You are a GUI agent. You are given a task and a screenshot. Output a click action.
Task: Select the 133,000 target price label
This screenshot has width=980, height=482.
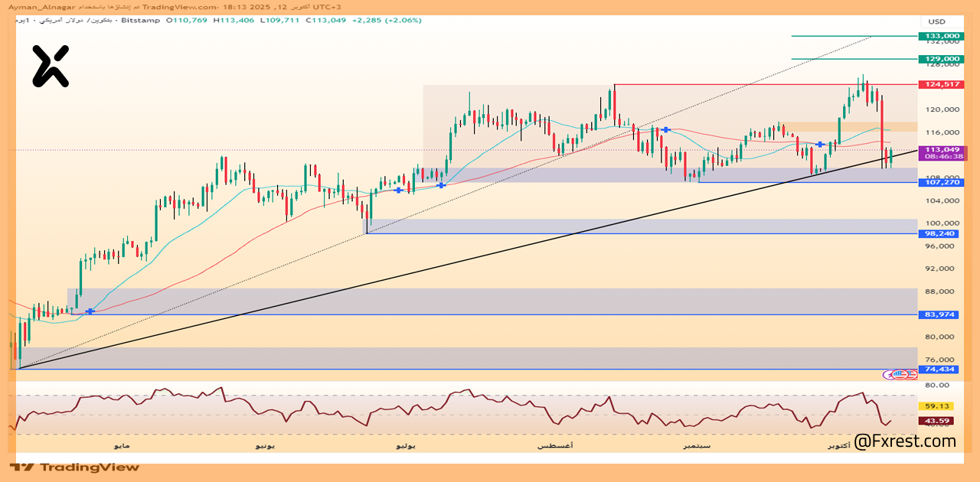pyautogui.click(x=942, y=36)
